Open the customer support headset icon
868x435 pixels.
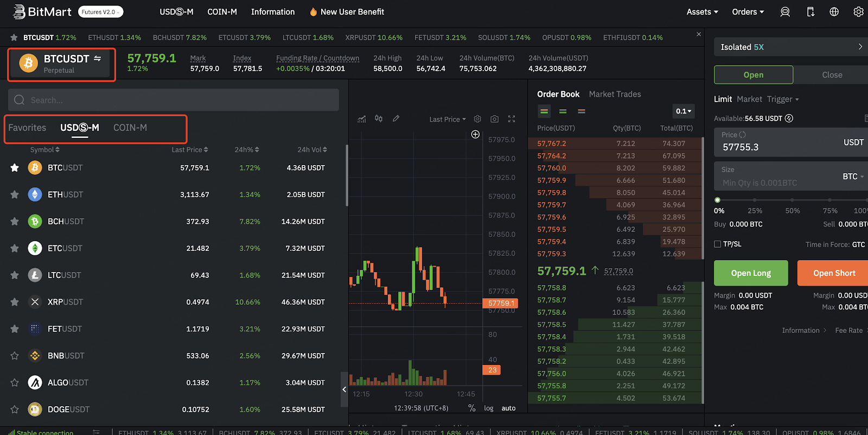(x=785, y=12)
